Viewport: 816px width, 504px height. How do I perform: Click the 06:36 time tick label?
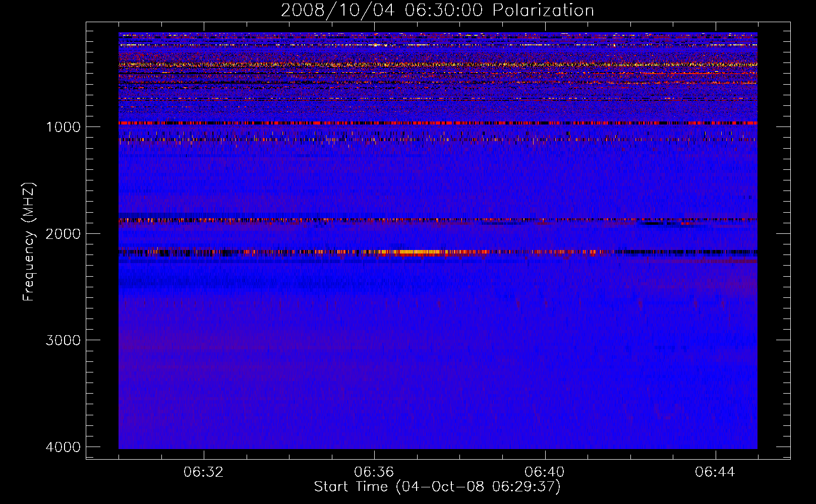point(374,472)
